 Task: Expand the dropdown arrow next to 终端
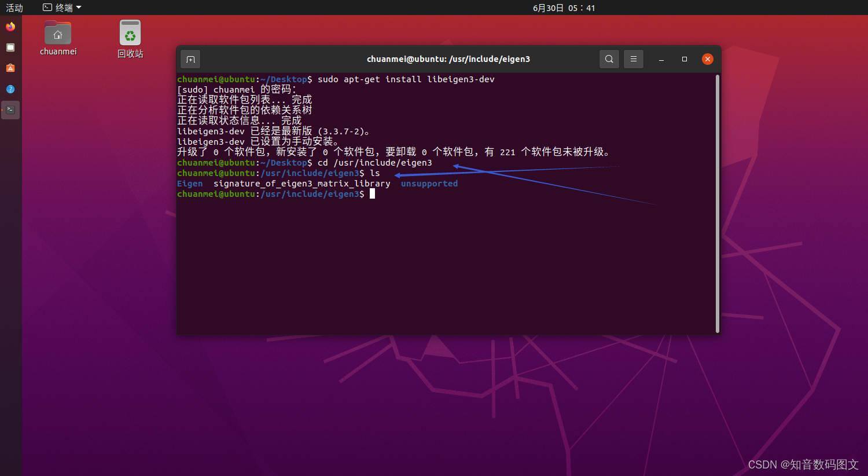click(x=79, y=8)
